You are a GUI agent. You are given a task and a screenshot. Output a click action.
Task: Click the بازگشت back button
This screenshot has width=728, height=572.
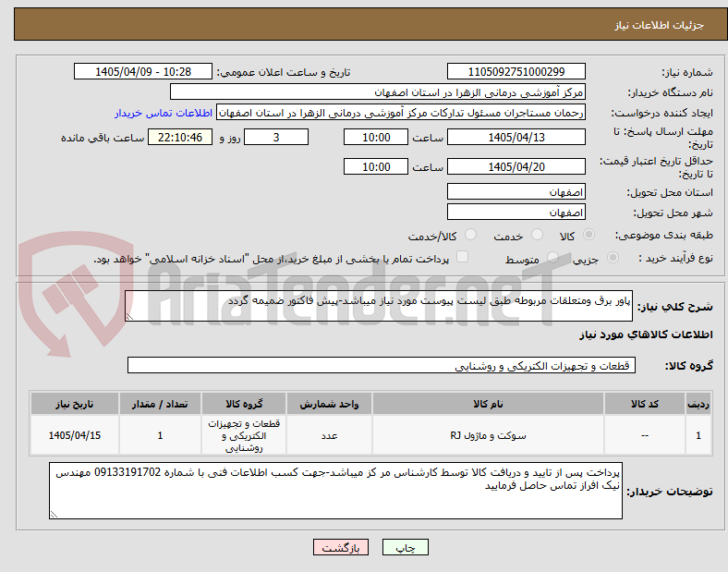click(x=341, y=547)
